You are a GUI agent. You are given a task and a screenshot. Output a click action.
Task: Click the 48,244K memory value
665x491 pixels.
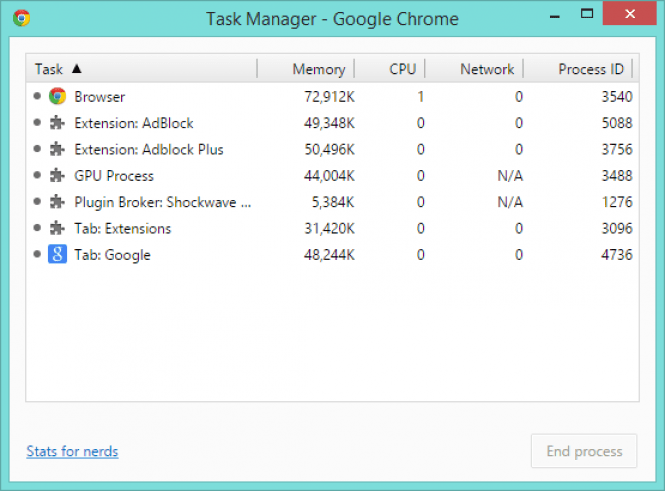329,255
